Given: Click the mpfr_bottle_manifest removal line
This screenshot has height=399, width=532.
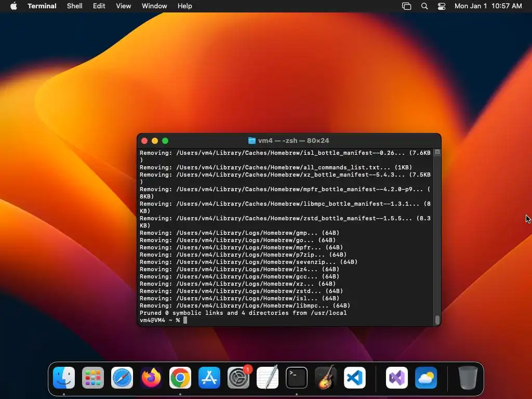Looking at the screenshot, I should tap(285, 193).
